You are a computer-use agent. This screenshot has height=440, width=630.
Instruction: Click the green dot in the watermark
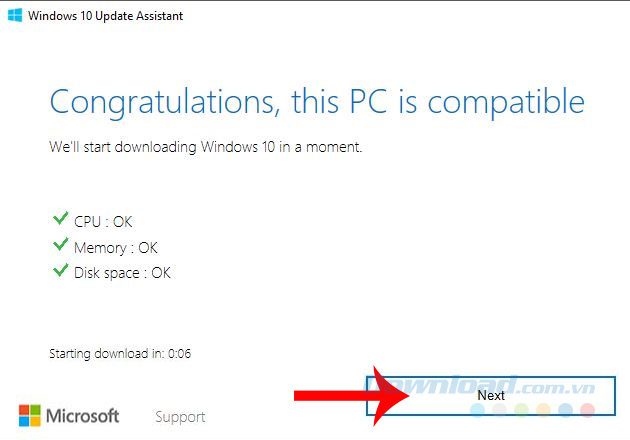[x=522, y=410]
